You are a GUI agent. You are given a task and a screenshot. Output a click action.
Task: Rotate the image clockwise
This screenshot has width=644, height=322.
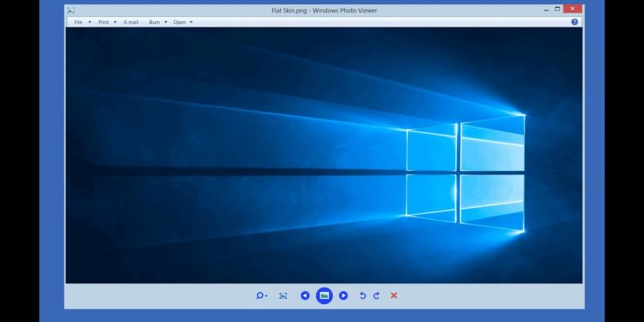pyautogui.click(x=376, y=295)
